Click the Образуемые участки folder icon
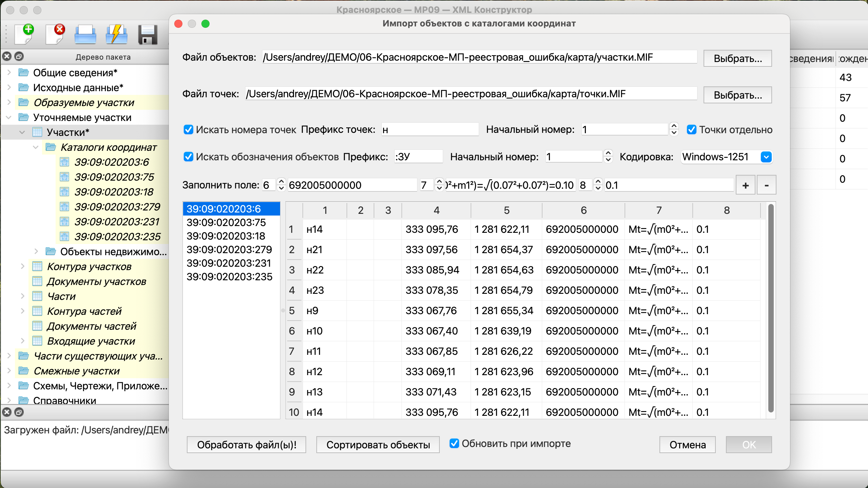This screenshot has width=868, height=488. (23, 102)
